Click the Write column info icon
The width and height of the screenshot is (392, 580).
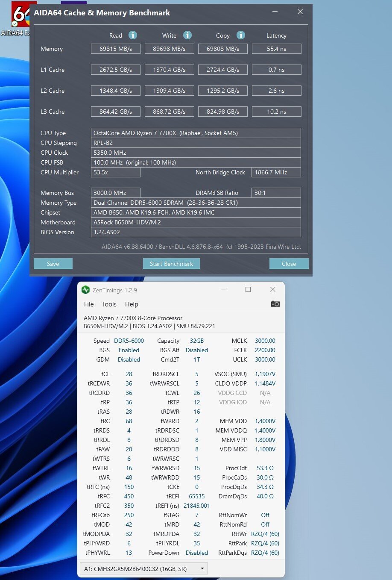[x=187, y=35]
